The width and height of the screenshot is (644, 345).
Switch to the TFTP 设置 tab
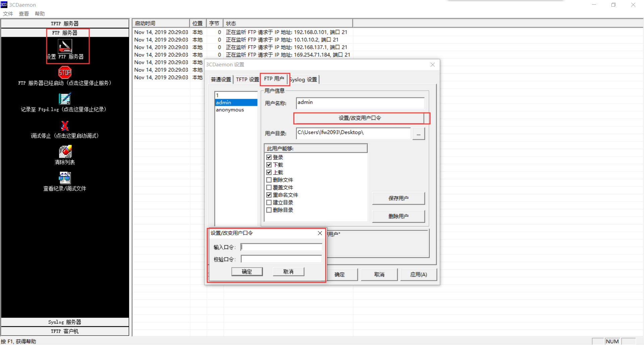pos(247,79)
